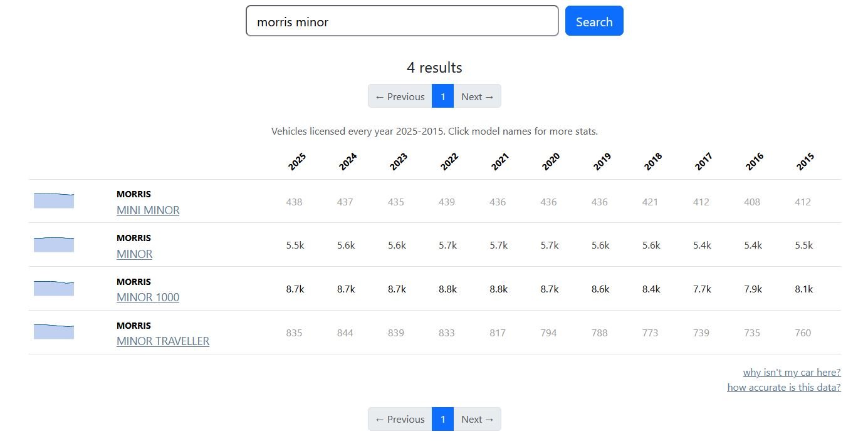Click the 2025 column header
This screenshot has height=444, width=868.
click(296, 162)
